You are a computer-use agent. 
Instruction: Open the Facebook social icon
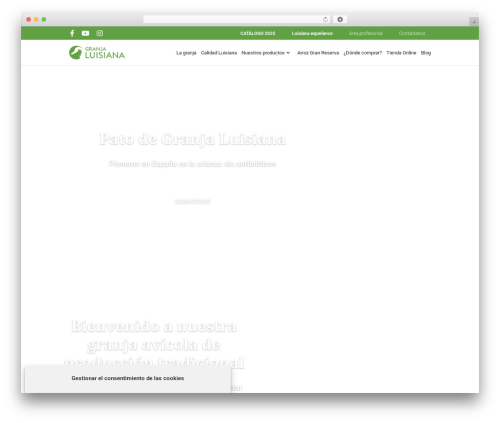(72, 33)
